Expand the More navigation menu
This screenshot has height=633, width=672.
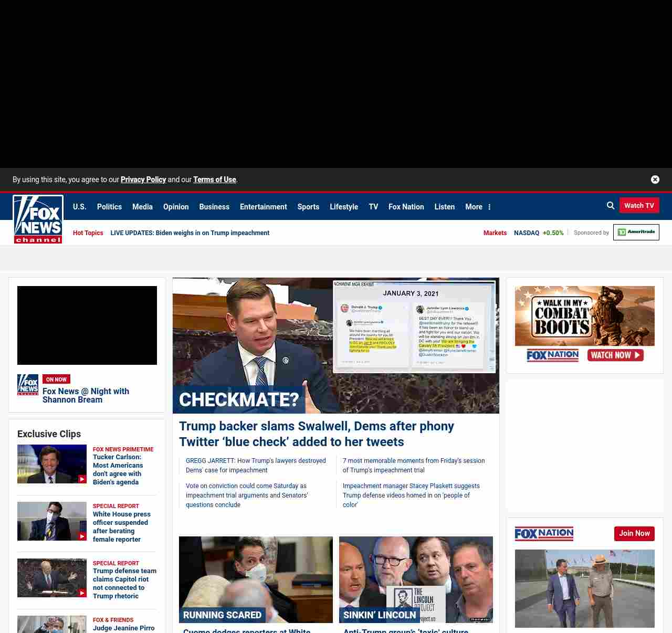[478, 207]
